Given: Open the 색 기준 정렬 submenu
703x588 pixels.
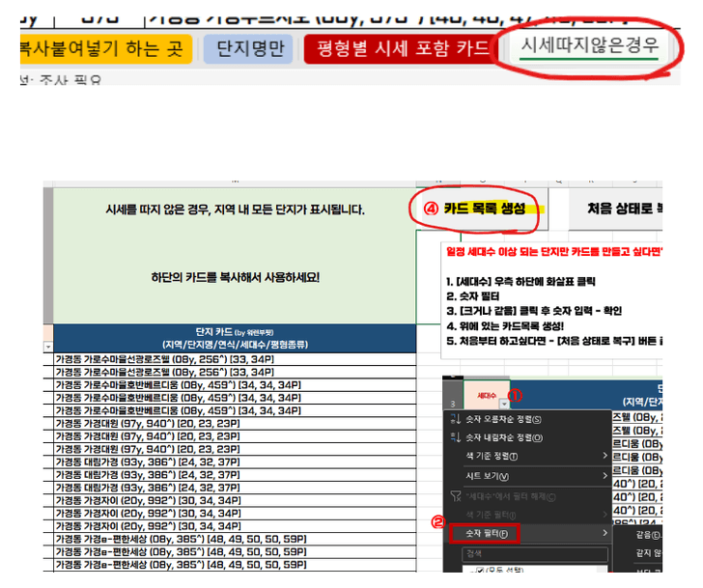Looking at the screenshot, I should tap(527, 456).
